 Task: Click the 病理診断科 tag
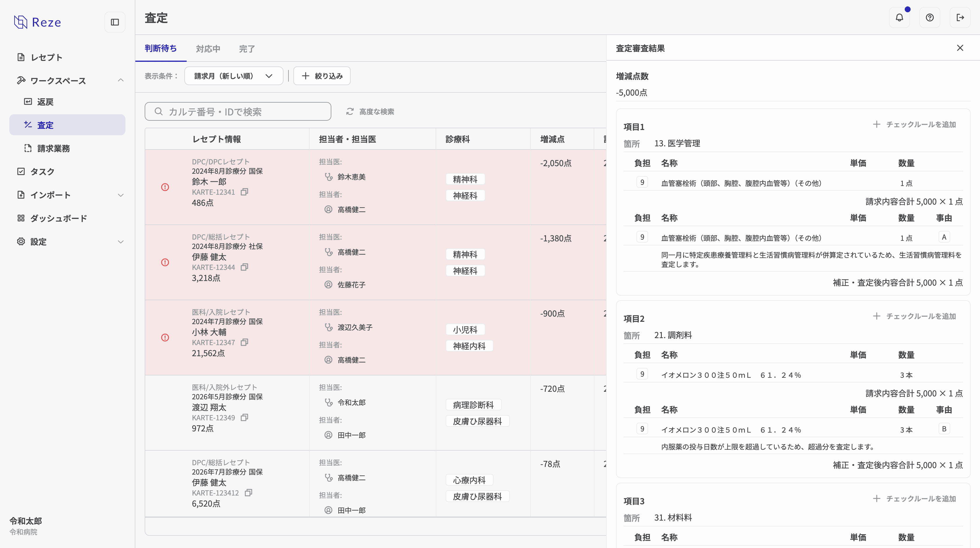pos(473,405)
